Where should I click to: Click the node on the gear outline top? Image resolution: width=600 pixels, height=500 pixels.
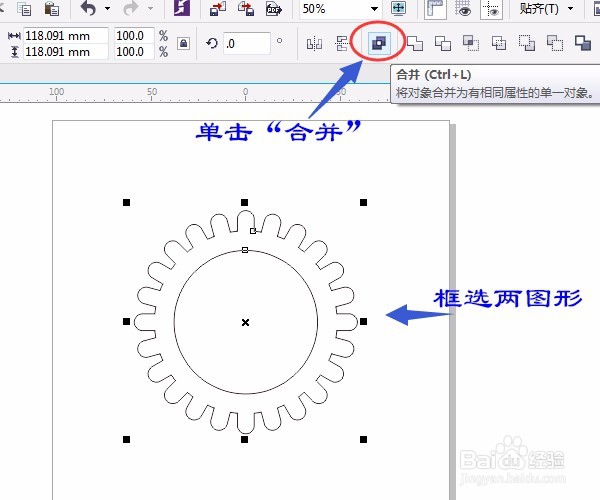253,231
